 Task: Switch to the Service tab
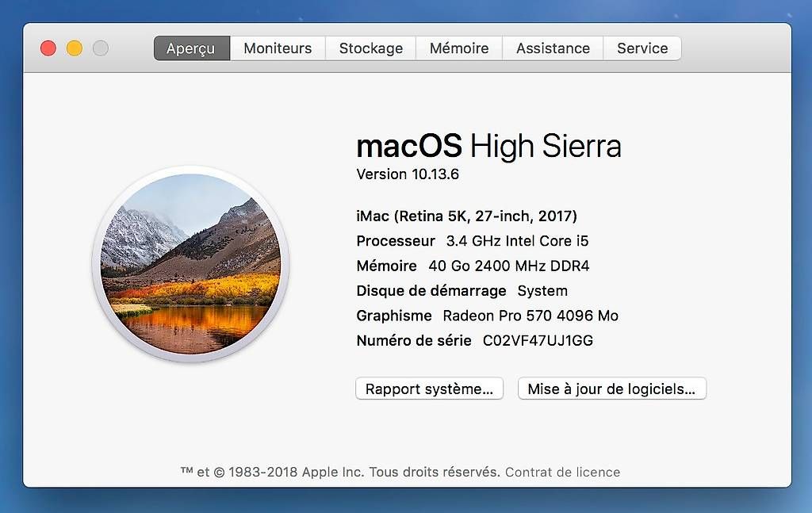point(642,48)
